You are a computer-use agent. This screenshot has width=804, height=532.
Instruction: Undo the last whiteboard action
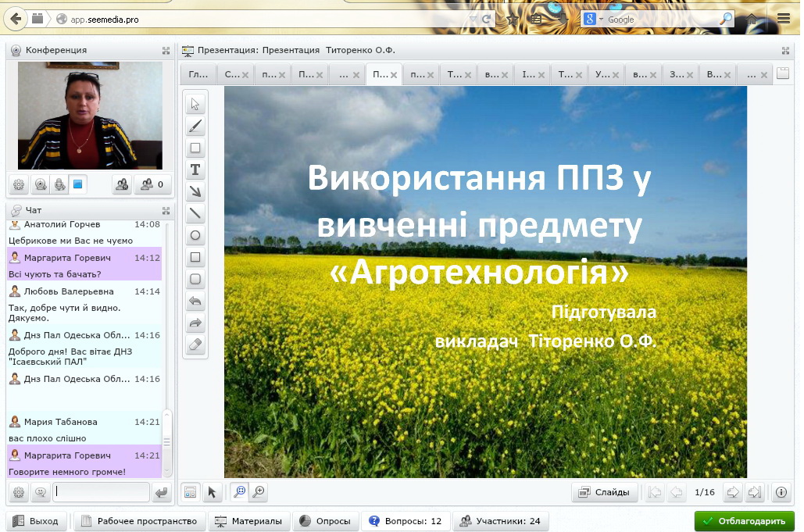coord(195,302)
